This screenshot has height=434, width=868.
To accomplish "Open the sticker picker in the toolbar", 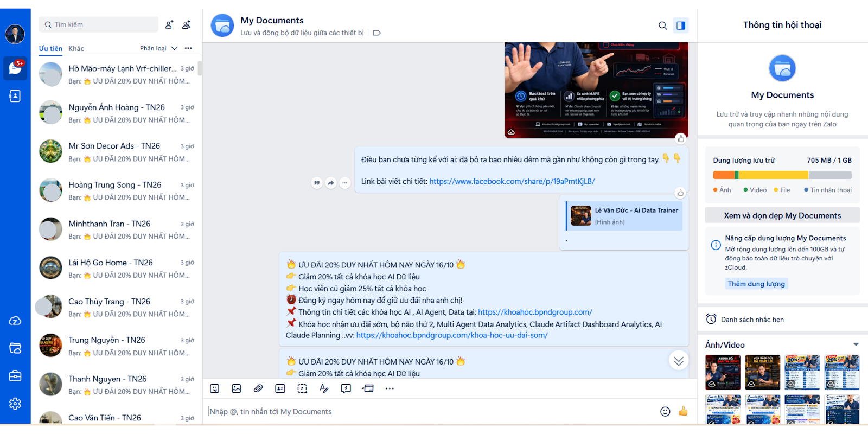I will (x=215, y=388).
